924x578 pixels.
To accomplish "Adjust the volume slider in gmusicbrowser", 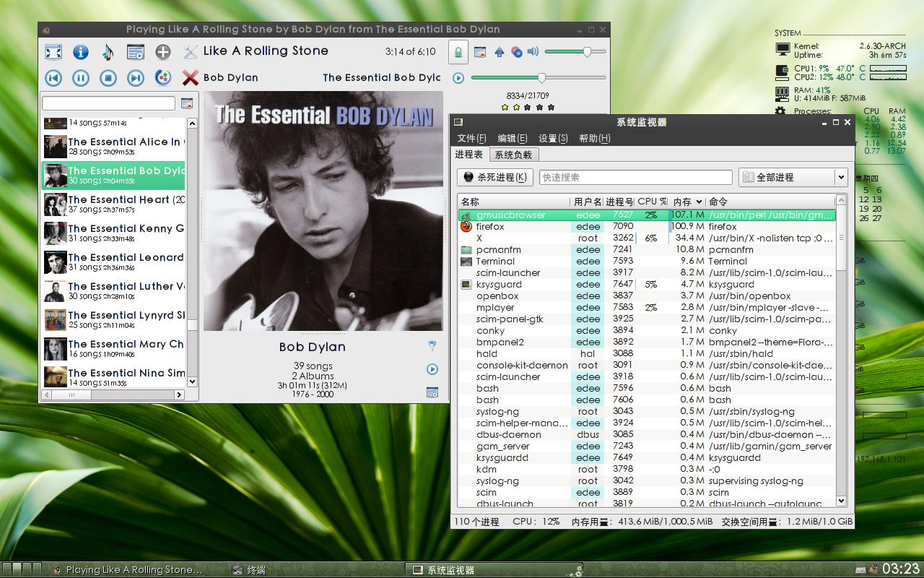I will [x=575, y=51].
